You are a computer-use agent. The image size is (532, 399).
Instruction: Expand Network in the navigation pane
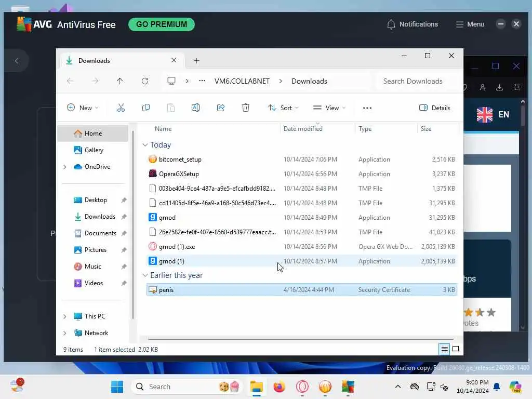tap(64, 333)
